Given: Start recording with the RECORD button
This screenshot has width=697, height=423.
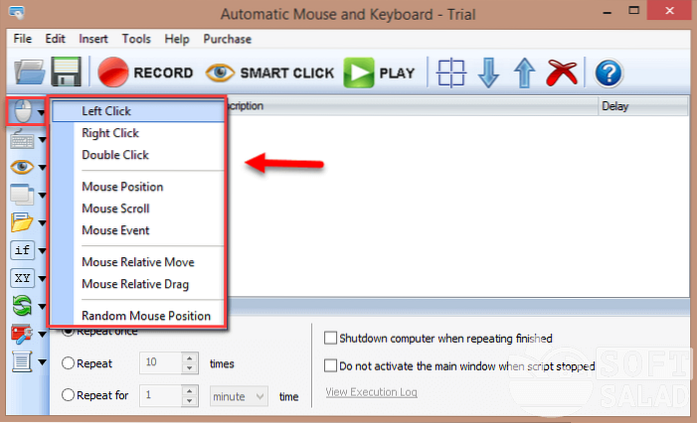Looking at the screenshot, I should tap(145, 73).
